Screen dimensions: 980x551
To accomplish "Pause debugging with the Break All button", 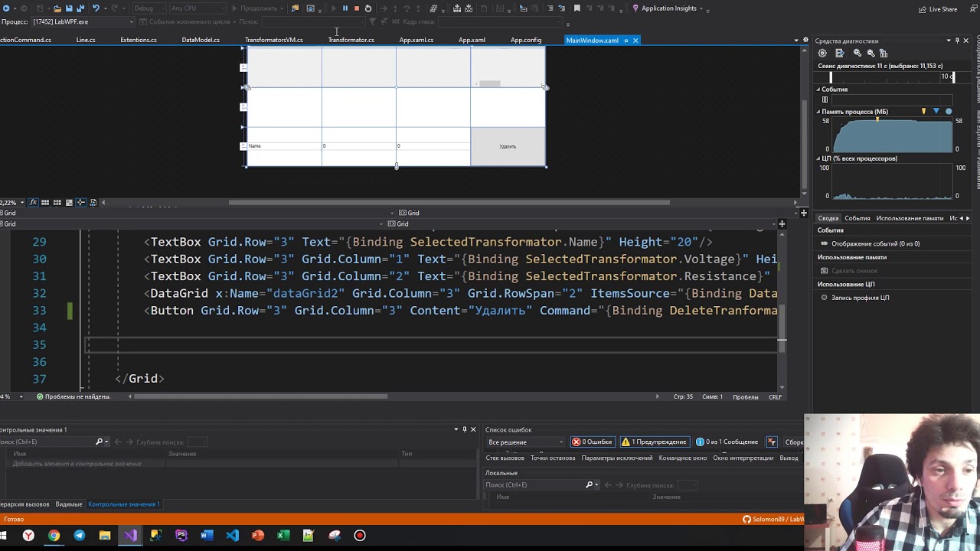I will (x=345, y=8).
